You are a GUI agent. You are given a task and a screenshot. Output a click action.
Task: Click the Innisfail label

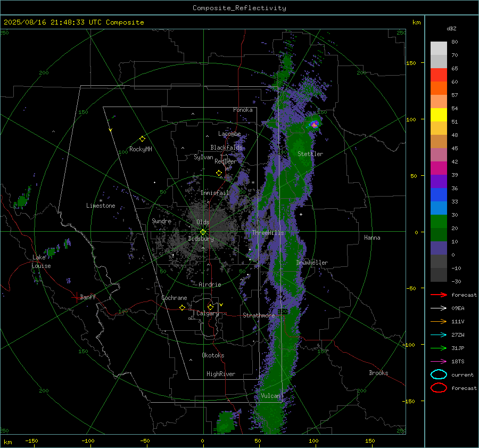[215, 193]
